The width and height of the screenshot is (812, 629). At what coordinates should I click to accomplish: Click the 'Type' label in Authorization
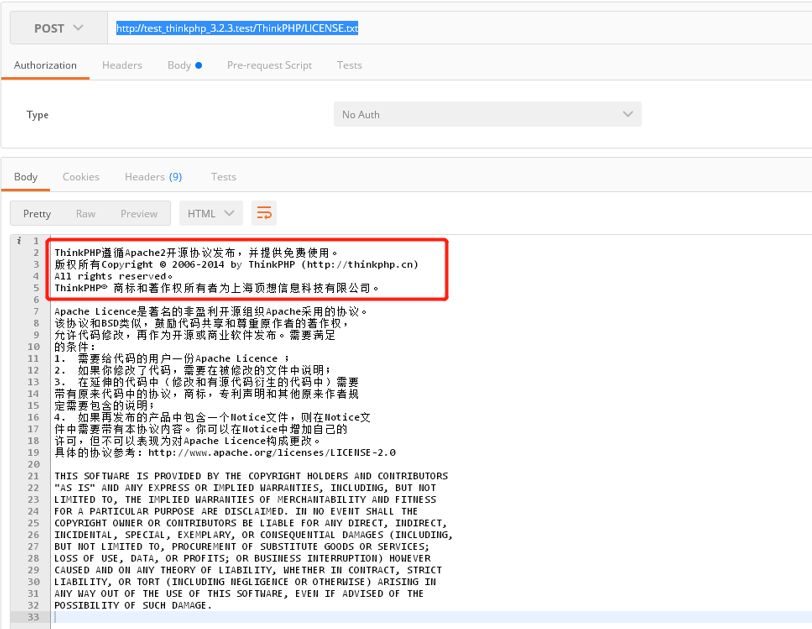[x=37, y=115]
